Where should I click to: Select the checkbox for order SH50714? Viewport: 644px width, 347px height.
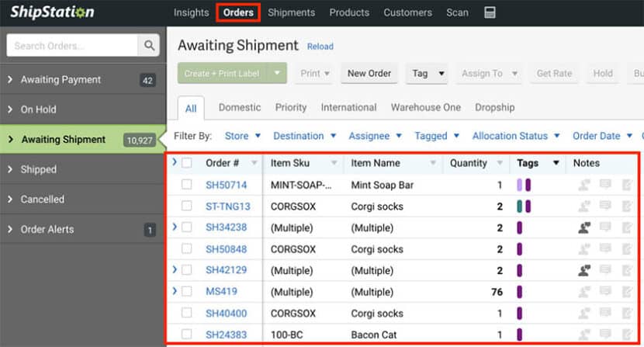click(x=187, y=185)
